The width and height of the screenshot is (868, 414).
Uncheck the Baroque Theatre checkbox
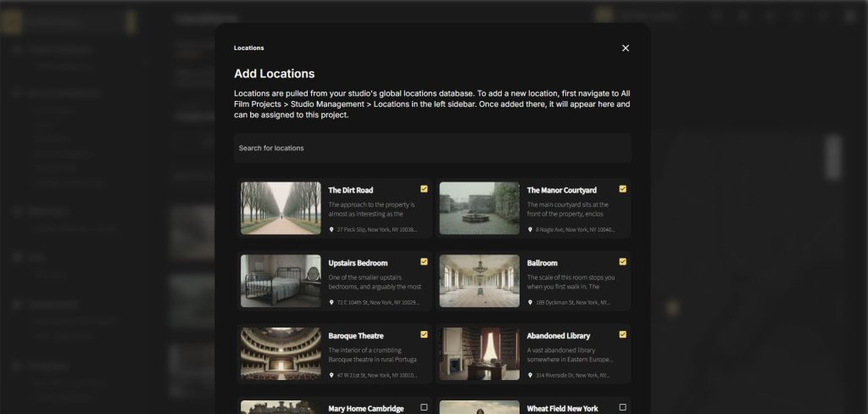424,334
